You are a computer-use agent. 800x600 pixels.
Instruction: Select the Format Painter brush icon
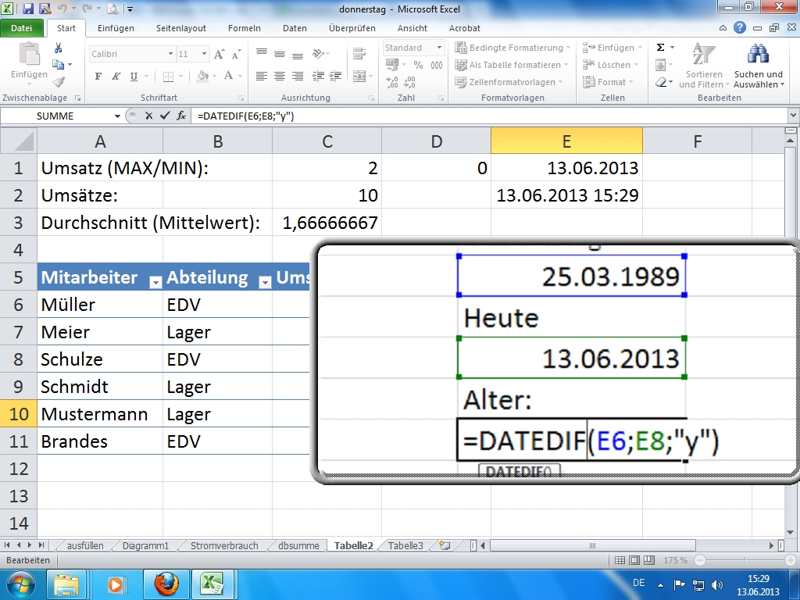[59, 81]
